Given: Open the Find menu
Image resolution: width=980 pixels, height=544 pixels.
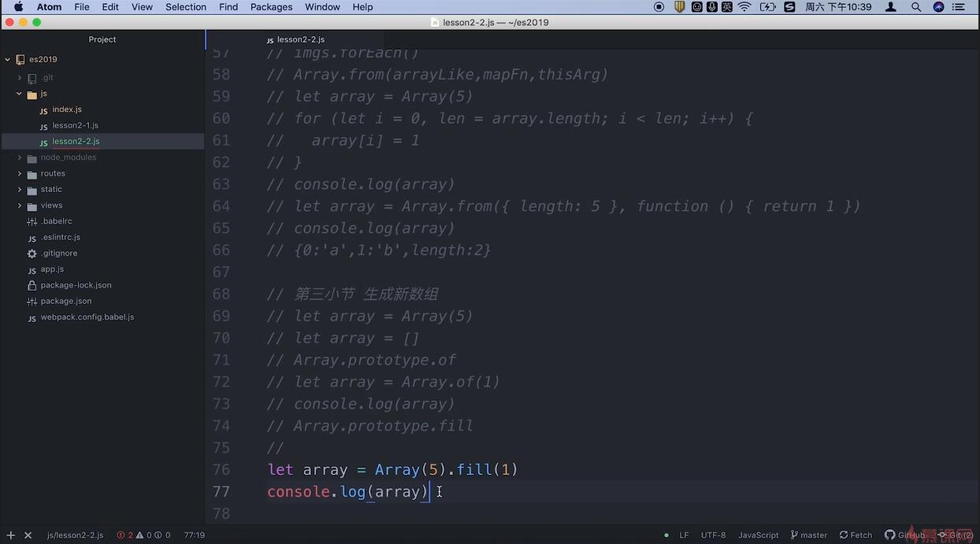Looking at the screenshot, I should tap(228, 7).
